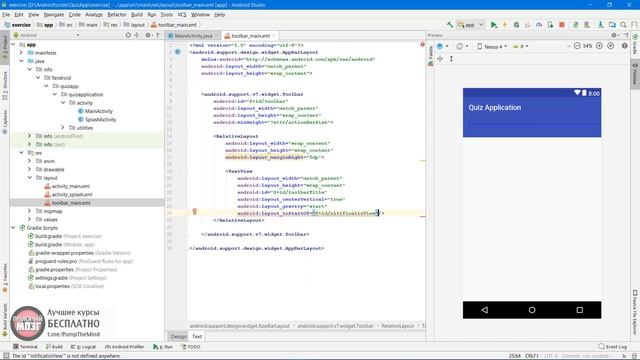
Task: Click the Preview panel settings gear
Action: [x=614, y=35]
